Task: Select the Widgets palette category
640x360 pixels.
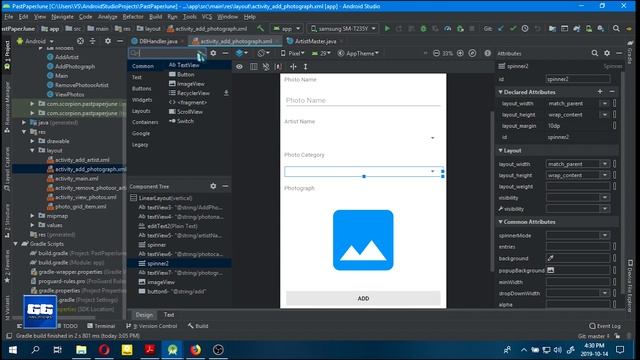Action: [142, 100]
